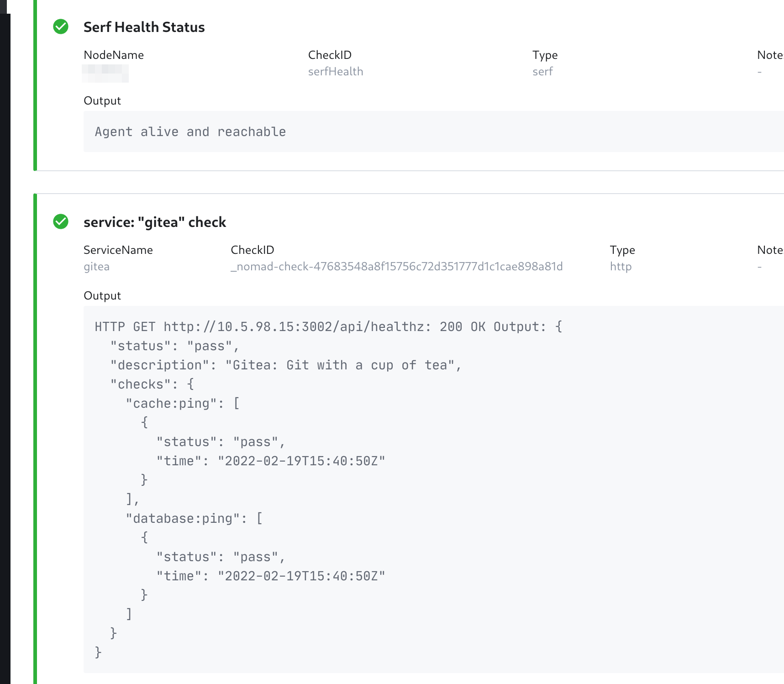The height and width of the screenshot is (684, 784).
Task: Click the cache ping time value
Action: (x=301, y=461)
